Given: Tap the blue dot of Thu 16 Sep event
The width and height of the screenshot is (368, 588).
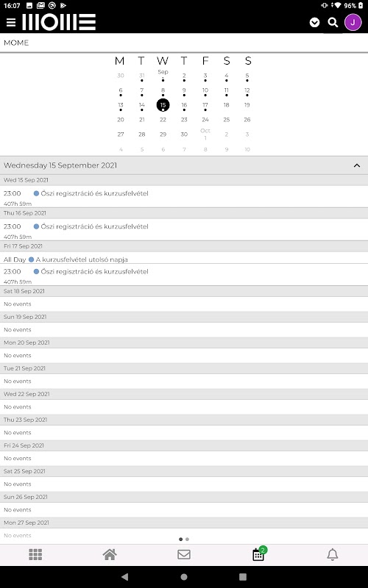Looking at the screenshot, I should (36, 226).
